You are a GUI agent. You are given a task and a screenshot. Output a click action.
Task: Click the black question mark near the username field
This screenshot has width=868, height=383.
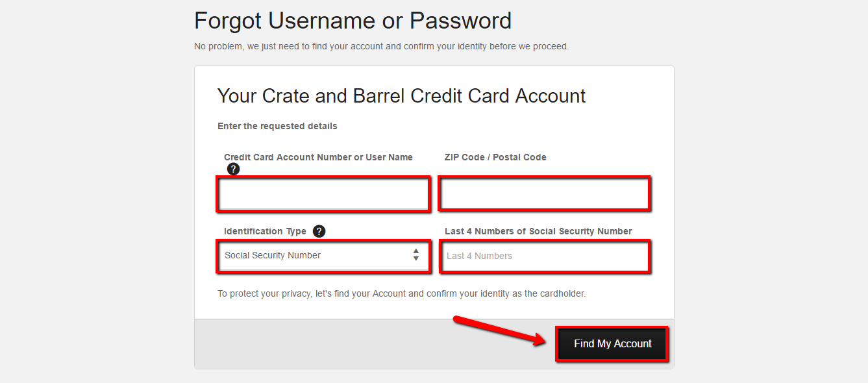[x=233, y=169]
